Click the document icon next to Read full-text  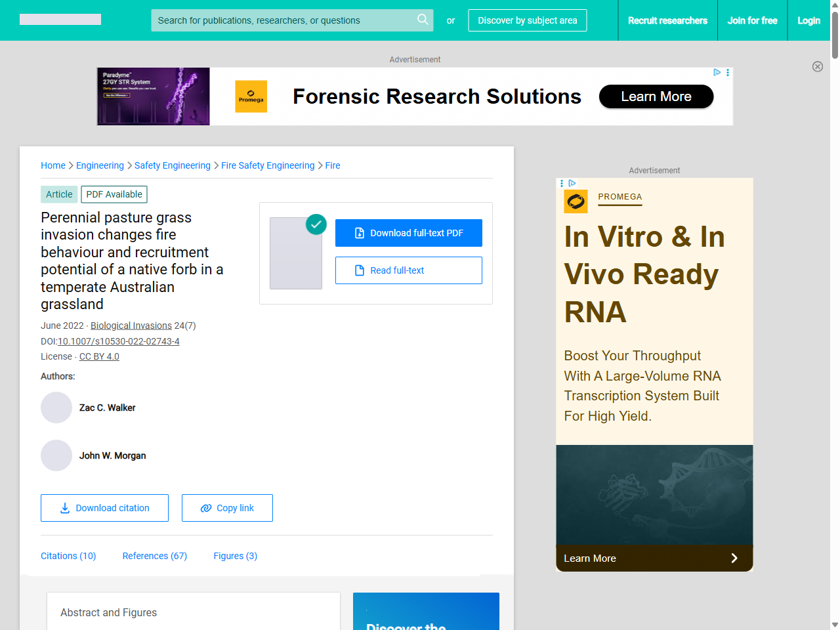pyautogui.click(x=359, y=270)
